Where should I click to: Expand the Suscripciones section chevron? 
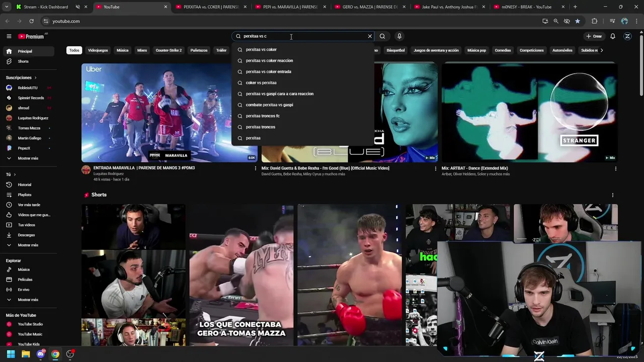click(x=35, y=78)
